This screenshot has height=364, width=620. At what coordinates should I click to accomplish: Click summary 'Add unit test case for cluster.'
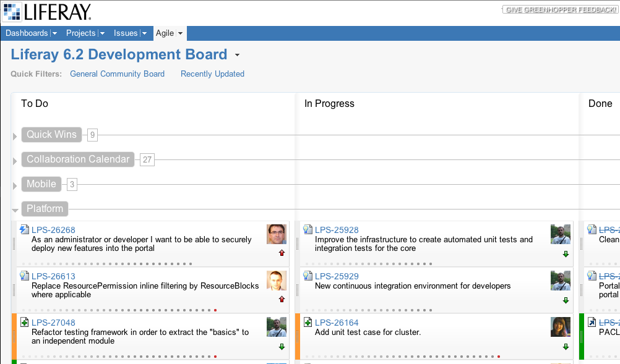point(368,332)
